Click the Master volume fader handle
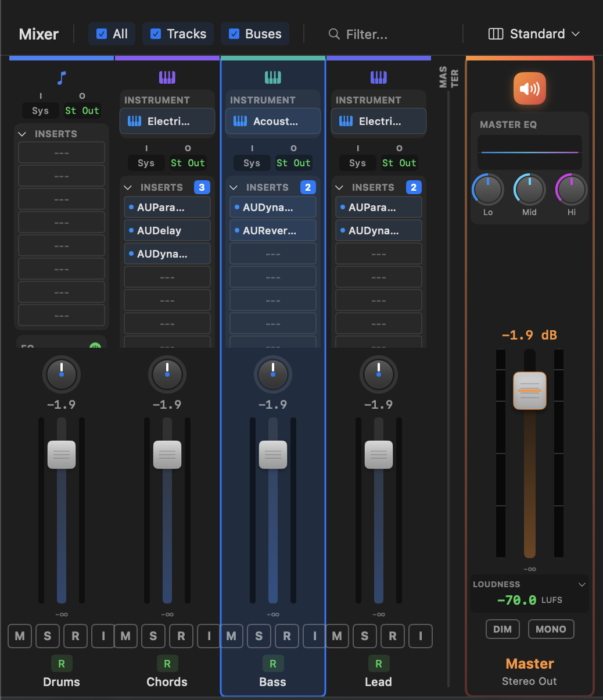 (x=529, y=391)
